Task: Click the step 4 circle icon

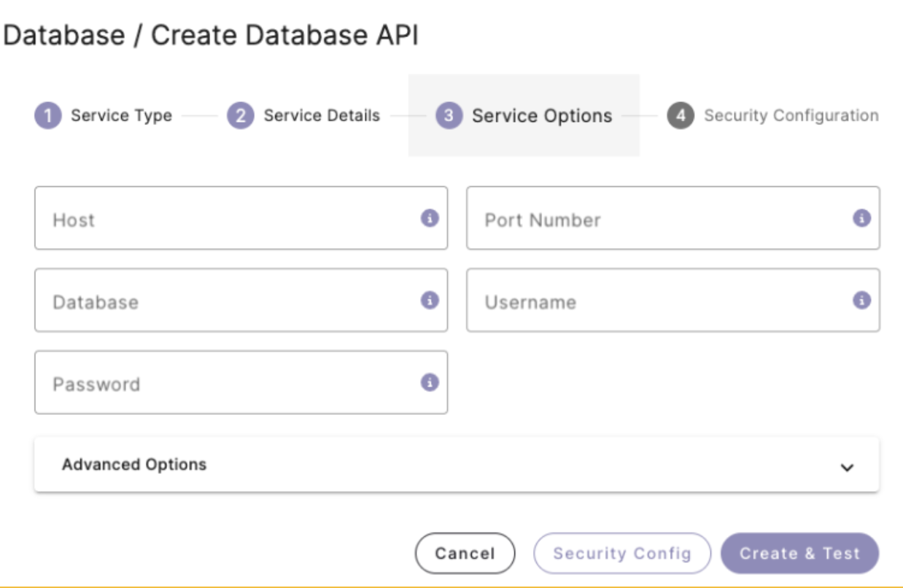Action: click(x=680, y=115)
